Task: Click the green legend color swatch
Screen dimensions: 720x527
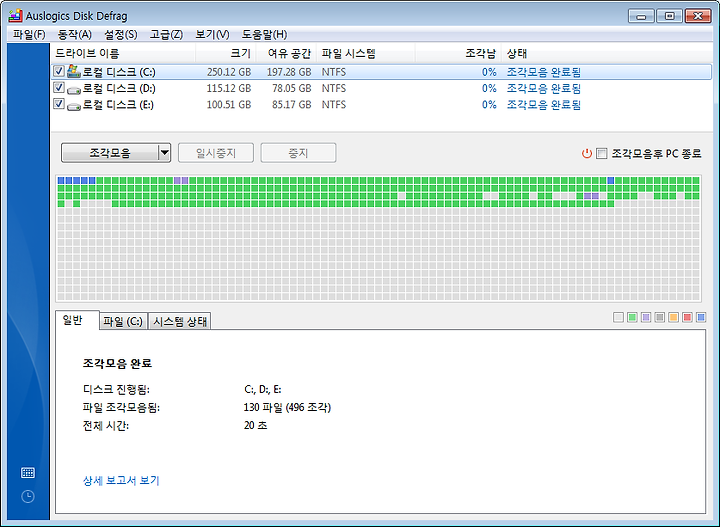Action: click(x=632, y=317)
